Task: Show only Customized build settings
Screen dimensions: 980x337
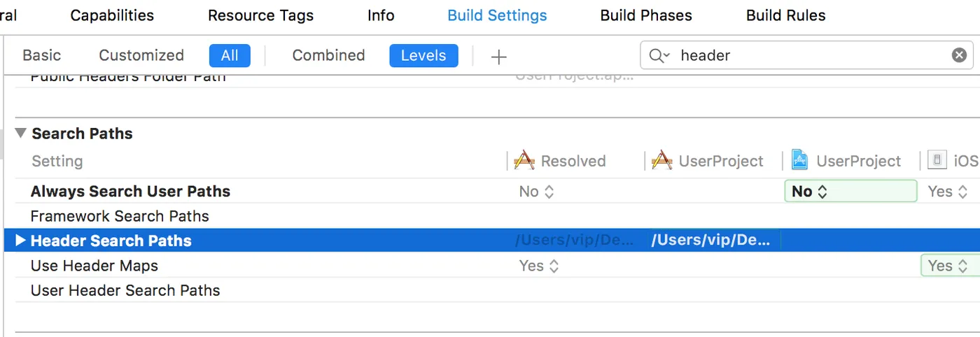Action: (x=141, y=55)
